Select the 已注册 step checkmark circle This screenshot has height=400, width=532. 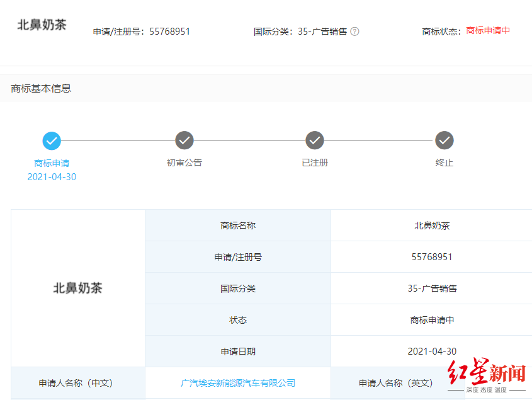[x=315, y=140]
